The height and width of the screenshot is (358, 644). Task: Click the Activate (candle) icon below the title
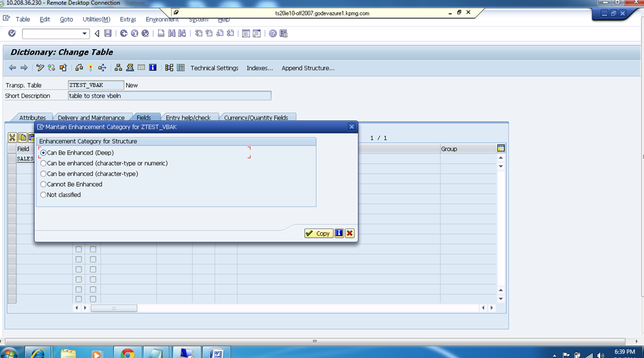coord(89,68)
